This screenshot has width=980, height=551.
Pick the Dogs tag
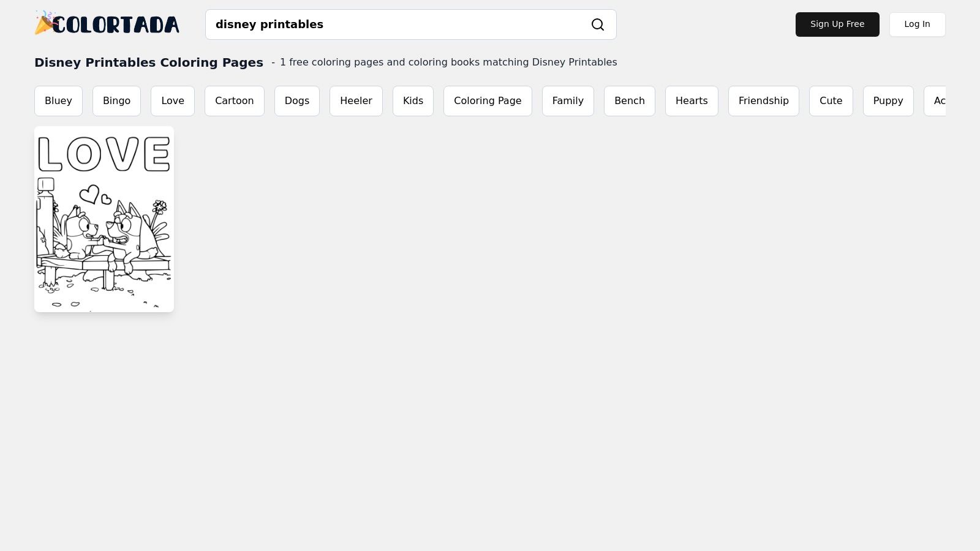click(x=297, y=101)
